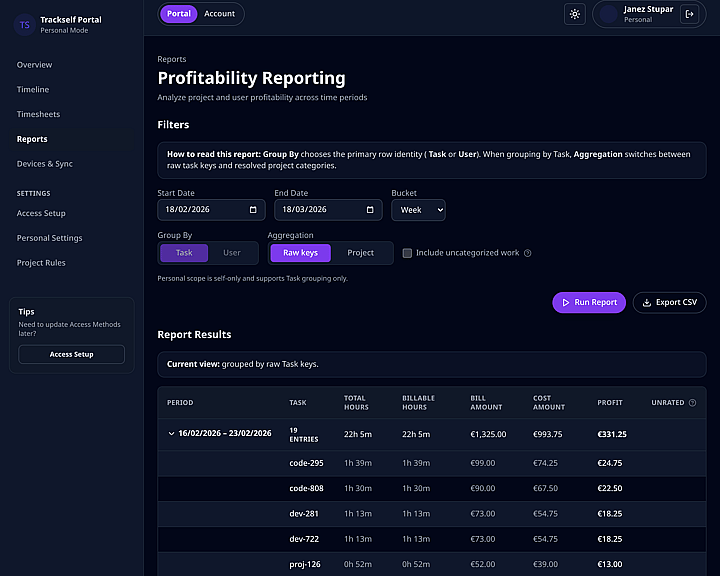This screenshot has width=720, height=576.
Task: Set Group By to User
Action: [x=232, y=253]
